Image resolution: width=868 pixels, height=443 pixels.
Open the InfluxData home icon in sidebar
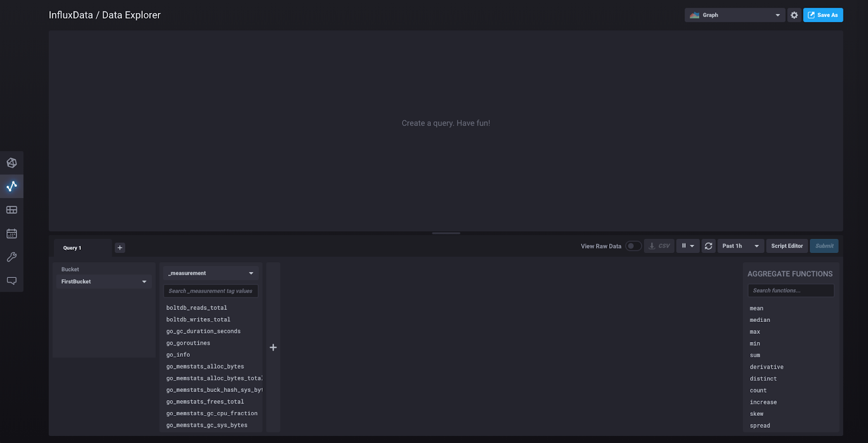click(11, 163)
